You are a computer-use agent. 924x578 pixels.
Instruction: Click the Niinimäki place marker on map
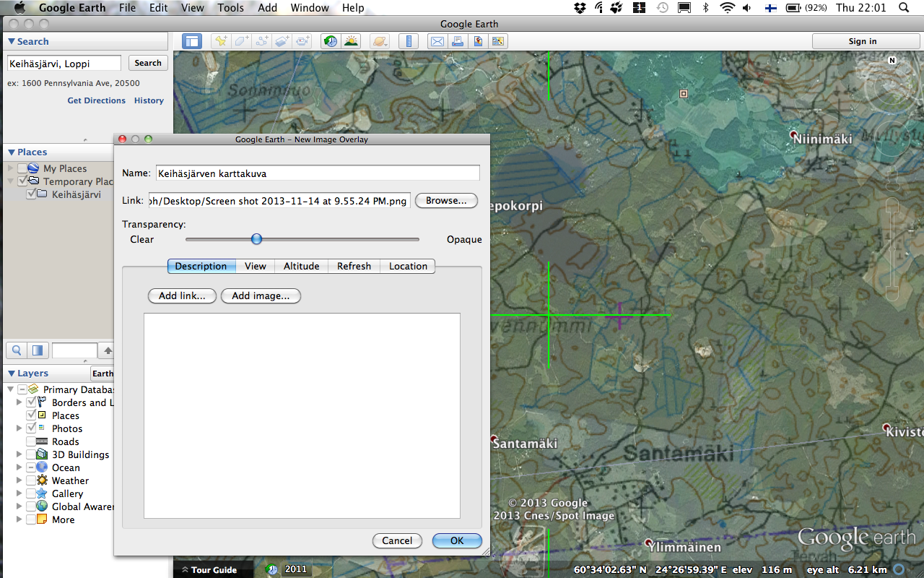(793, 134)
